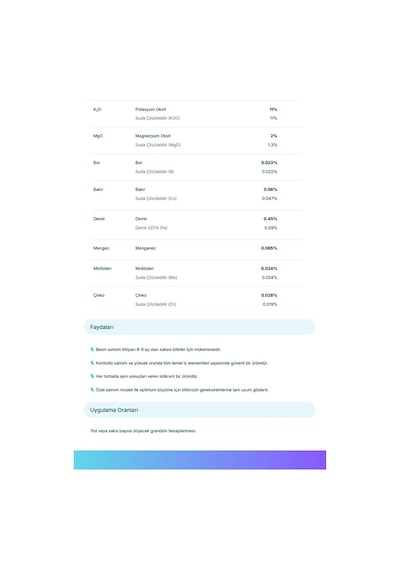This screenshot has height=570, width=400.
Task: Click the leaf bullet icon of the fourth benefit line
Action: click(92, 390)
